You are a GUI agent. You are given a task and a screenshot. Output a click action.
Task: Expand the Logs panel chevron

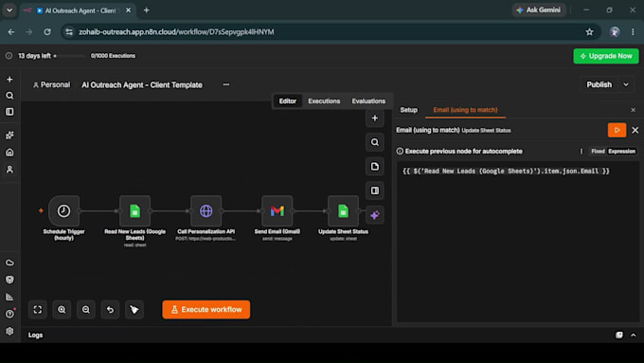pyautogui.click(x=634, y=336)
